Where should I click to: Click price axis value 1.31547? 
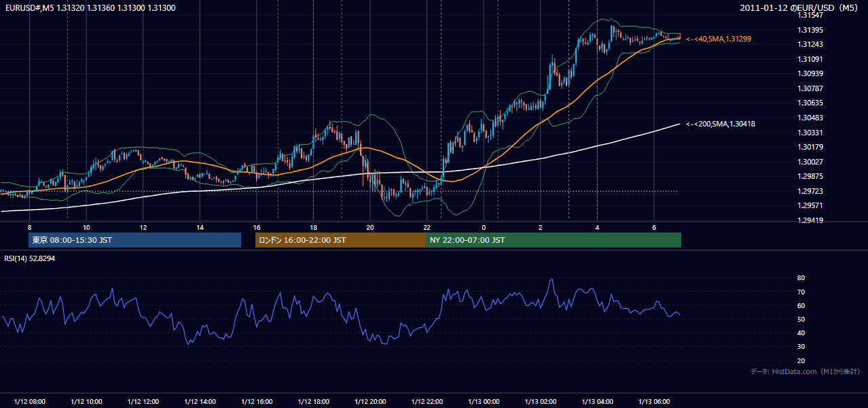pos(810,15)
